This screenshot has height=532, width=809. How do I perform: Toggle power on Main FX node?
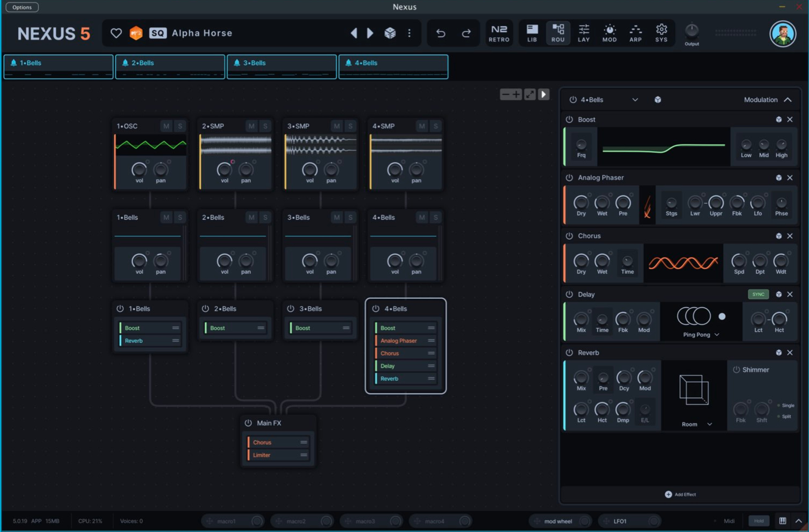(248, 423)
